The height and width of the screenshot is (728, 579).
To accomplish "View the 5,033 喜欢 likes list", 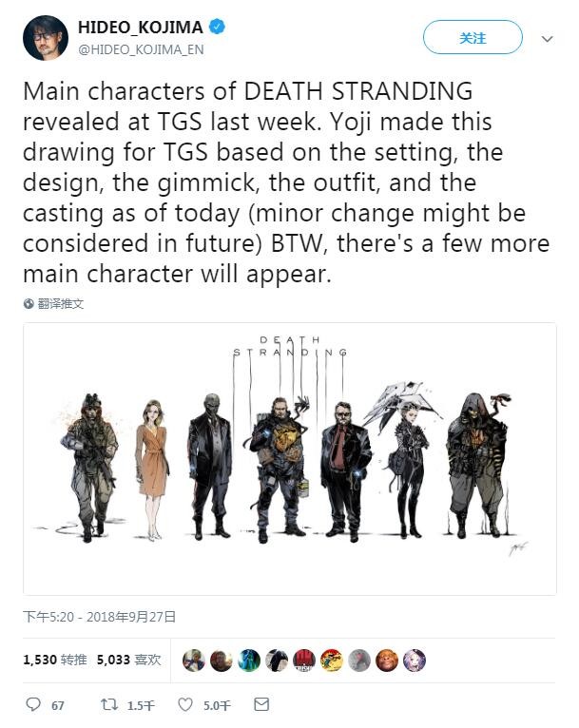I will coord(129,660).
